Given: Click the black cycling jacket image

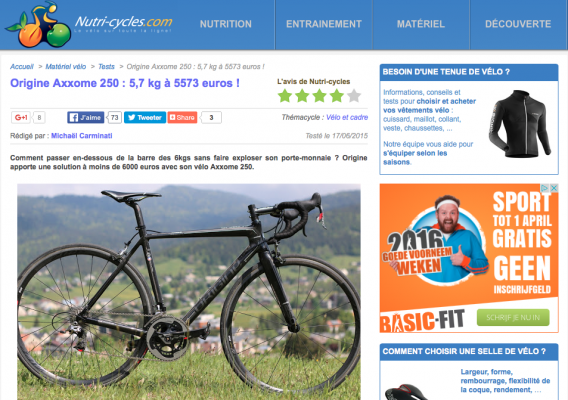Looking at the screenshot, I should (520, 124).
